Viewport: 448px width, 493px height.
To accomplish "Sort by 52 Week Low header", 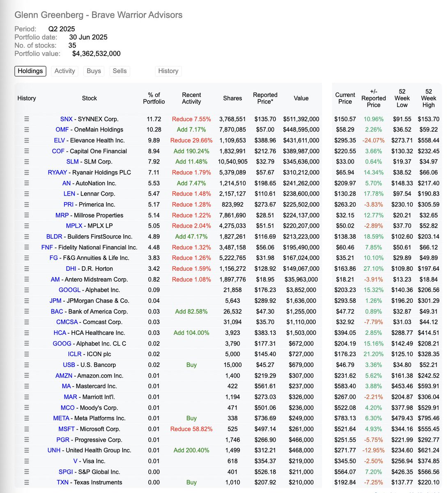I will (x=402, y=98).
